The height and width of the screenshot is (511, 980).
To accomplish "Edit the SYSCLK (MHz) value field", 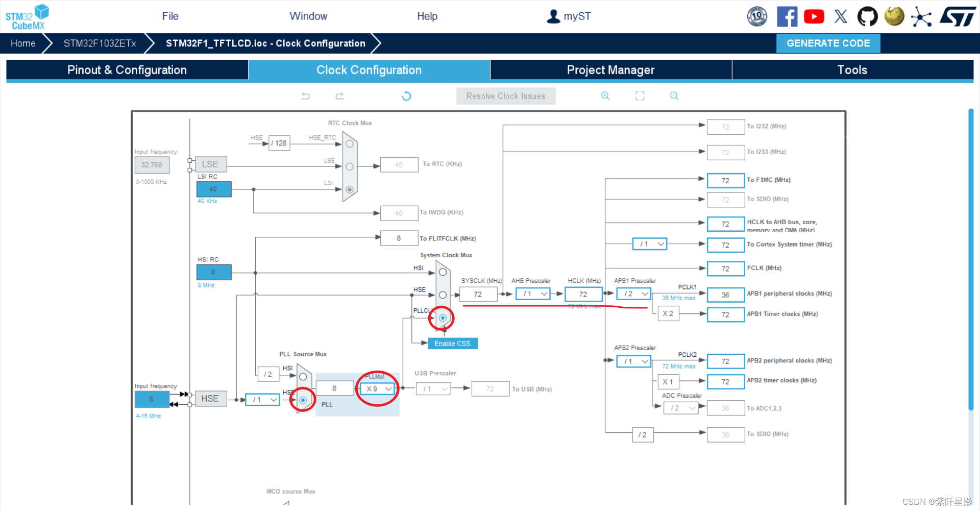I will click(478, 295).
